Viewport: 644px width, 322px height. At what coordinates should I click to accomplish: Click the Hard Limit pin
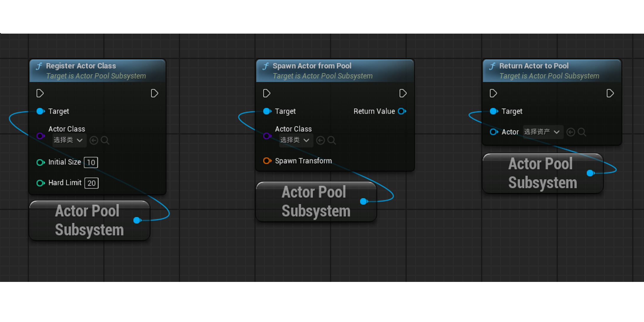(x=40, y=183)
